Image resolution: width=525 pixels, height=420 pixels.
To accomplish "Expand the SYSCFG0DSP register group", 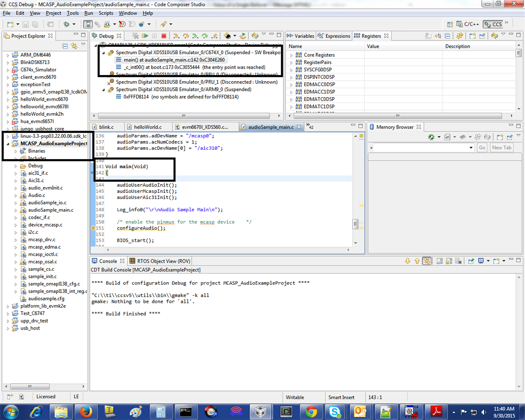I will point(292,70).
